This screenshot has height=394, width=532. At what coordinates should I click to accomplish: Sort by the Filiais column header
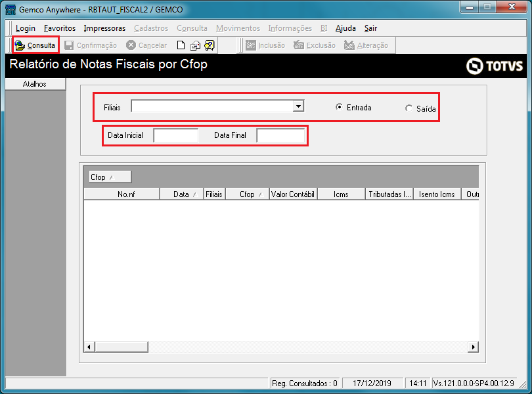(214, 194)
